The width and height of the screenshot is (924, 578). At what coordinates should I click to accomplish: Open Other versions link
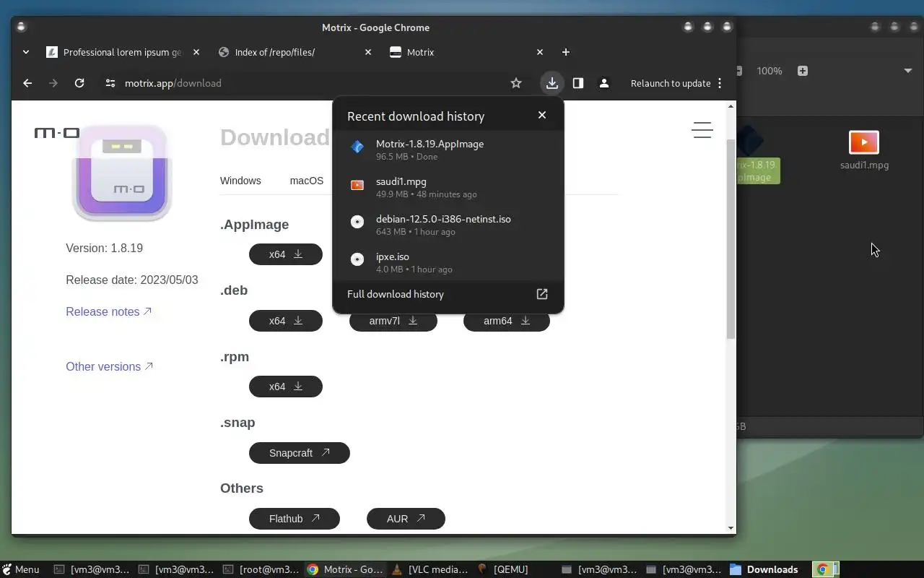click(x=110, y=366)
